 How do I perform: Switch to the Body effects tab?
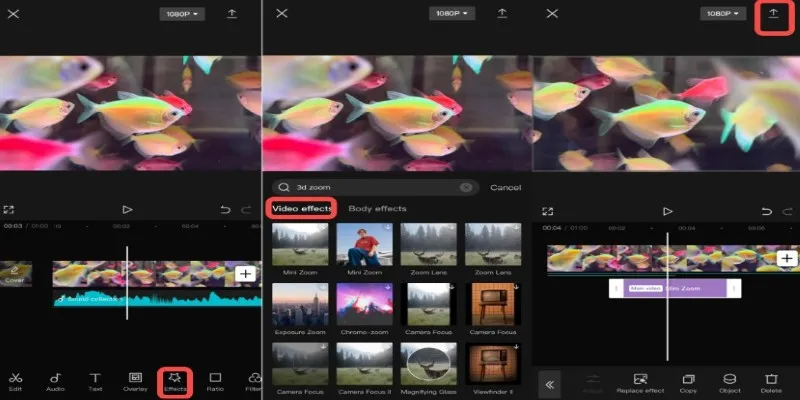click(x=377, y=208)
